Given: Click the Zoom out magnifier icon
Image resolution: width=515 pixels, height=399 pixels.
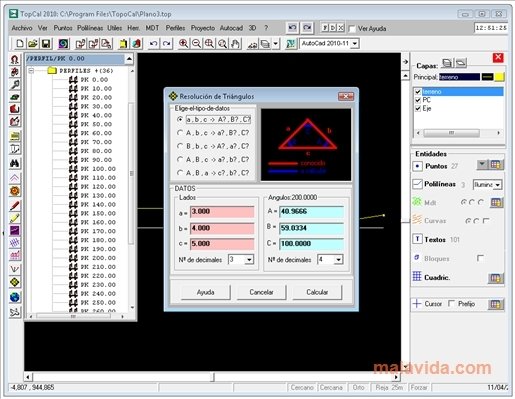Looking at the screenshot, I should [x=196, y=44].
